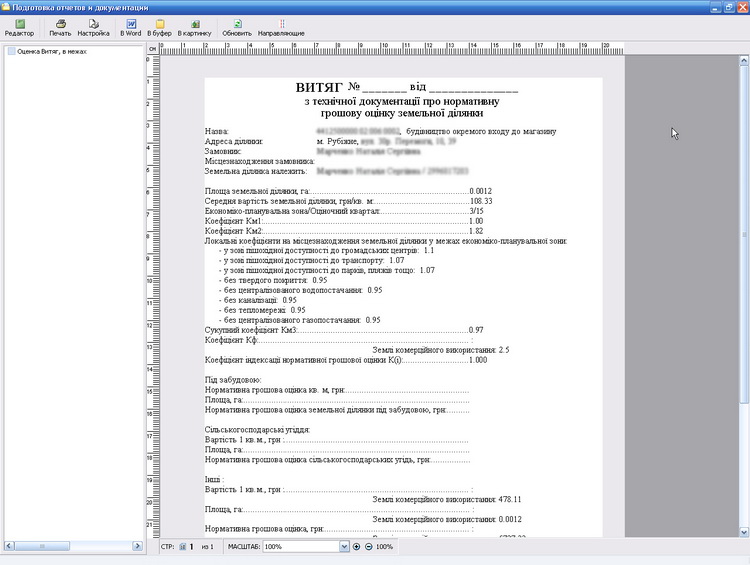Screen dimensions: 750x565
Task: Click the 'Площа земельної ділянки, га' line
Action: click(x=348, y=191)
